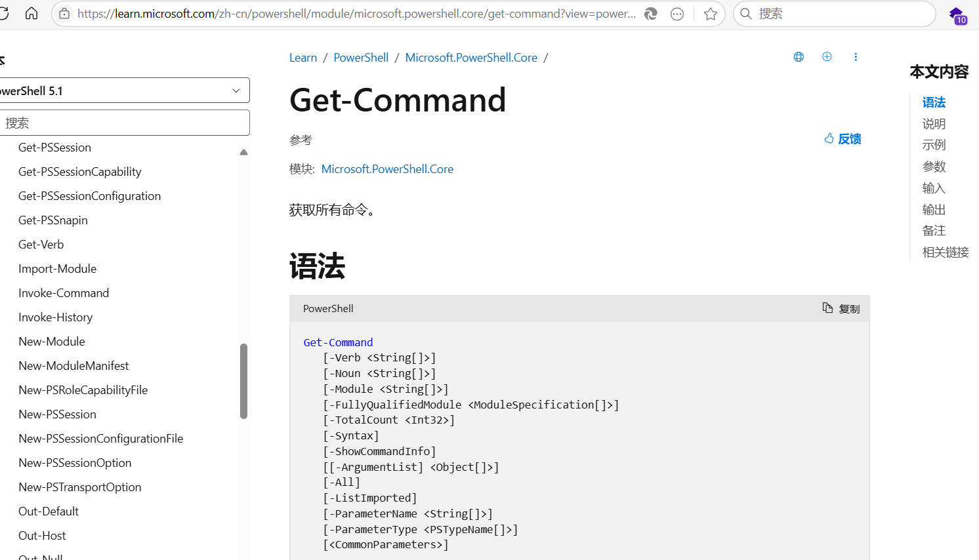Click the [-TotalCount <Int32>] syntax line

coord(388,420)
